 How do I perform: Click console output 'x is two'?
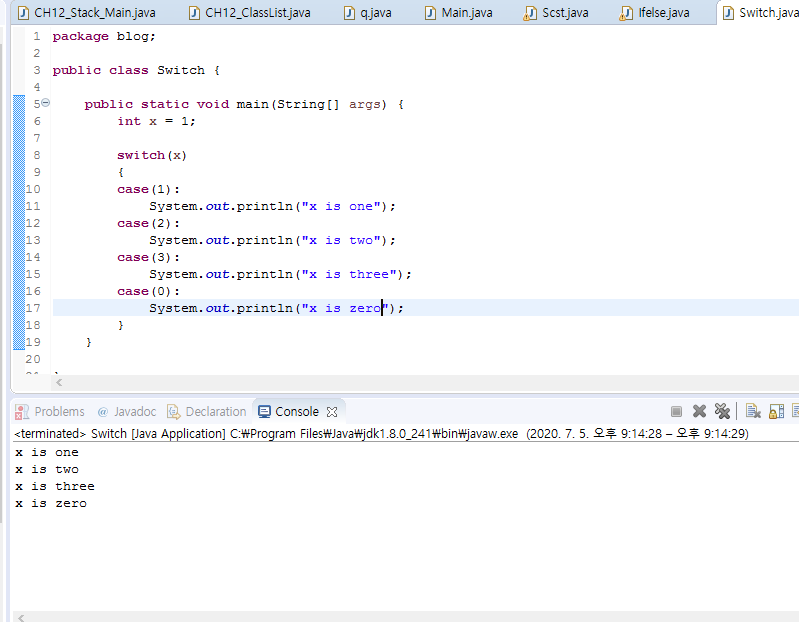47,469
